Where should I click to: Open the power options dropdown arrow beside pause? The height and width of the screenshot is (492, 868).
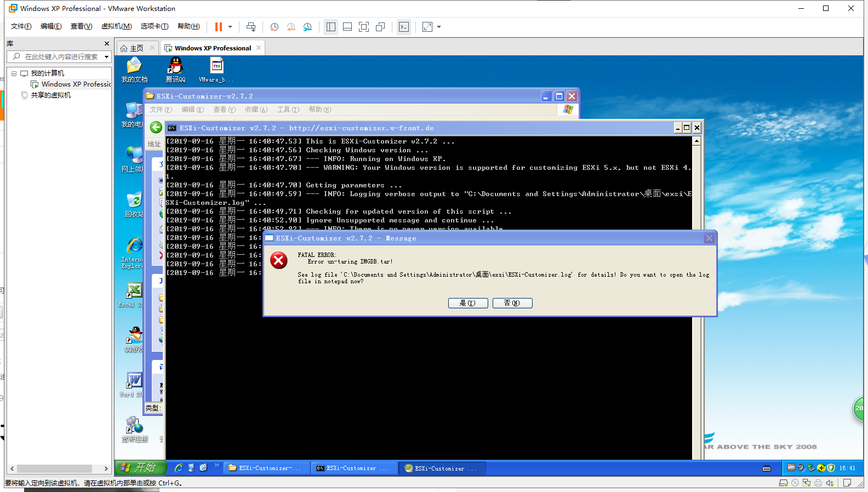coord(230,27)
